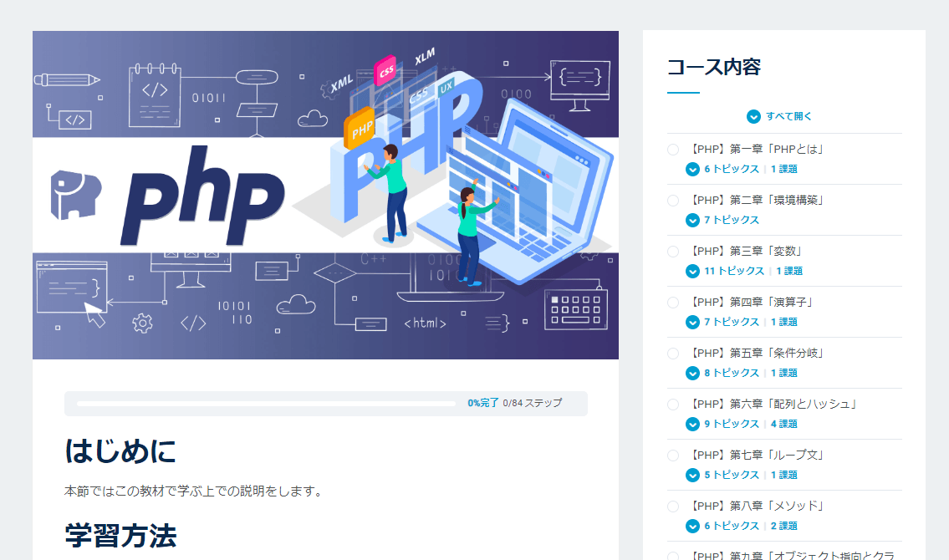
Task: Expand chapter one topics via the 6 トピックス chevron
Action: tap(693, 170)
